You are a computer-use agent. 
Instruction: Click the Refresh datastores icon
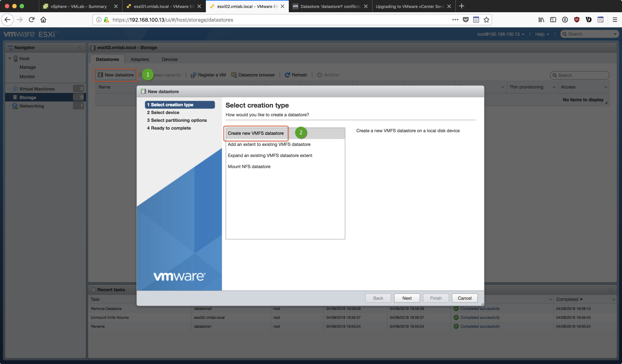click(287, 75)
